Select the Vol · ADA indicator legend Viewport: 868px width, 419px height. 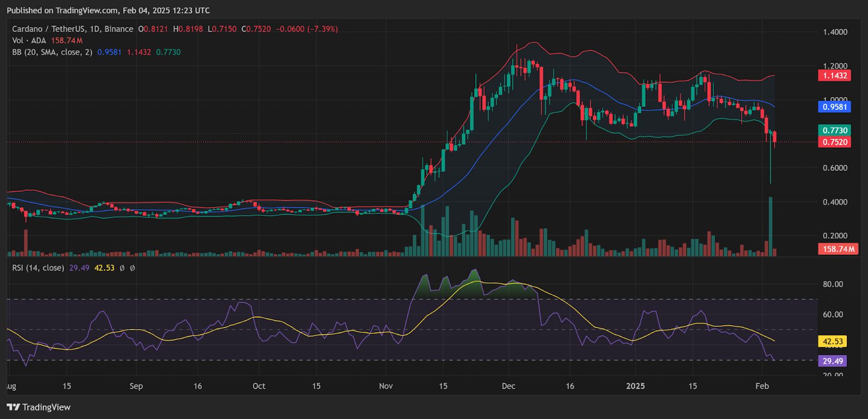point(30,41)
